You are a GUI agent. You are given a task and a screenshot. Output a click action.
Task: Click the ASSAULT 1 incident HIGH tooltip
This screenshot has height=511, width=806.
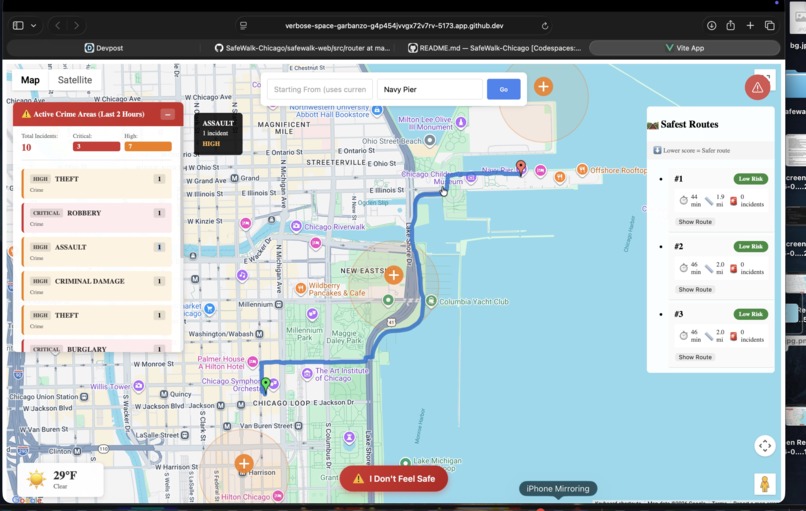click(218, 133)
